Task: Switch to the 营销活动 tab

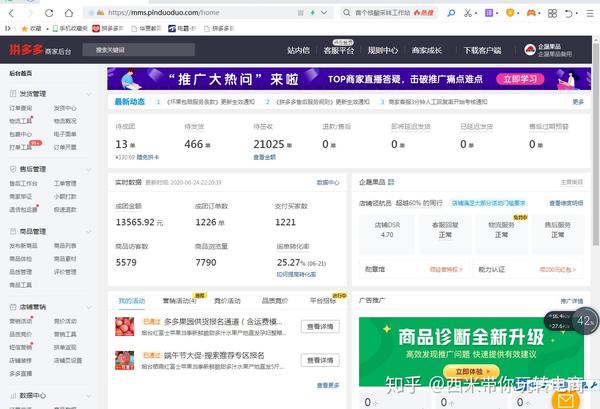Action: [179, 301]
